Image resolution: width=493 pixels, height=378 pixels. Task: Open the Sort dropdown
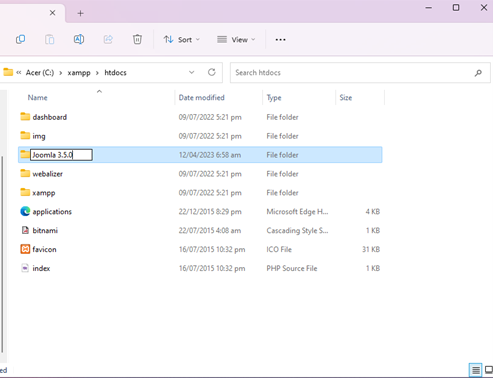coord(182,40)
